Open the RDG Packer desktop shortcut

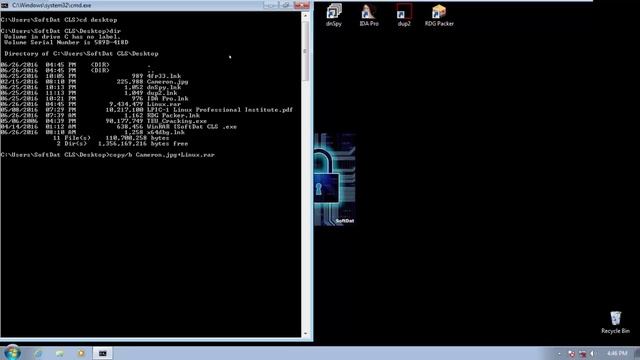tap(439, 15)
